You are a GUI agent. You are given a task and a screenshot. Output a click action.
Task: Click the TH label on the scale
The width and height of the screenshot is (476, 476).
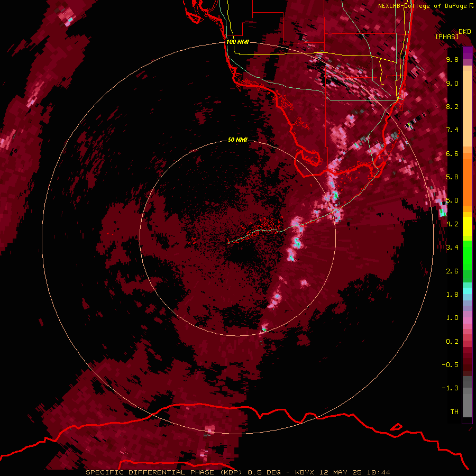click(x=454, y=412)
